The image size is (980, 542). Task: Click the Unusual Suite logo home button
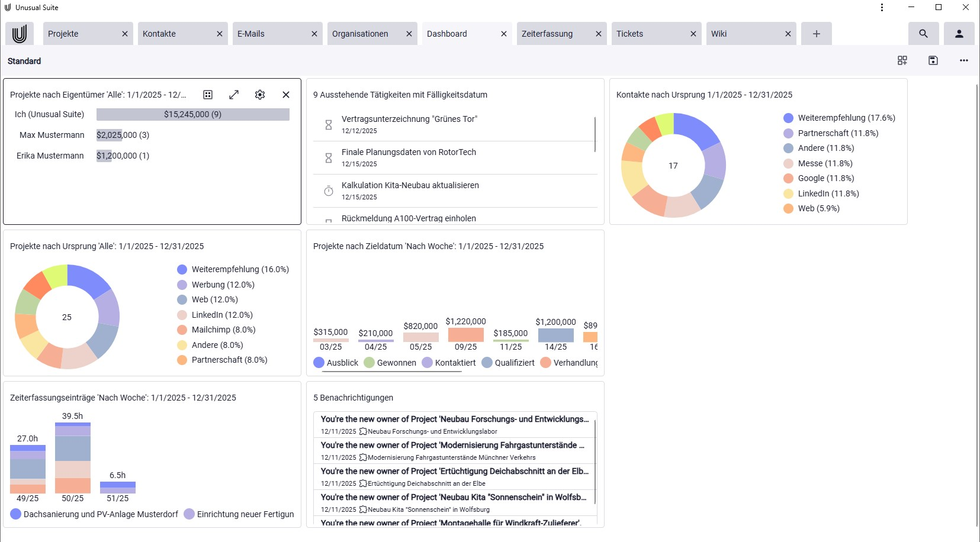click(x=20, y=34)
